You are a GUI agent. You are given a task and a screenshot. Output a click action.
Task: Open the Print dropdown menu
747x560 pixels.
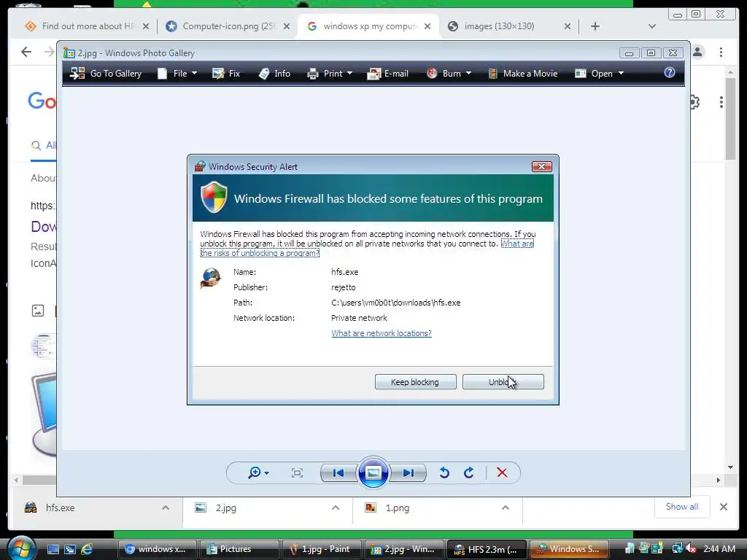coord(330,74)
